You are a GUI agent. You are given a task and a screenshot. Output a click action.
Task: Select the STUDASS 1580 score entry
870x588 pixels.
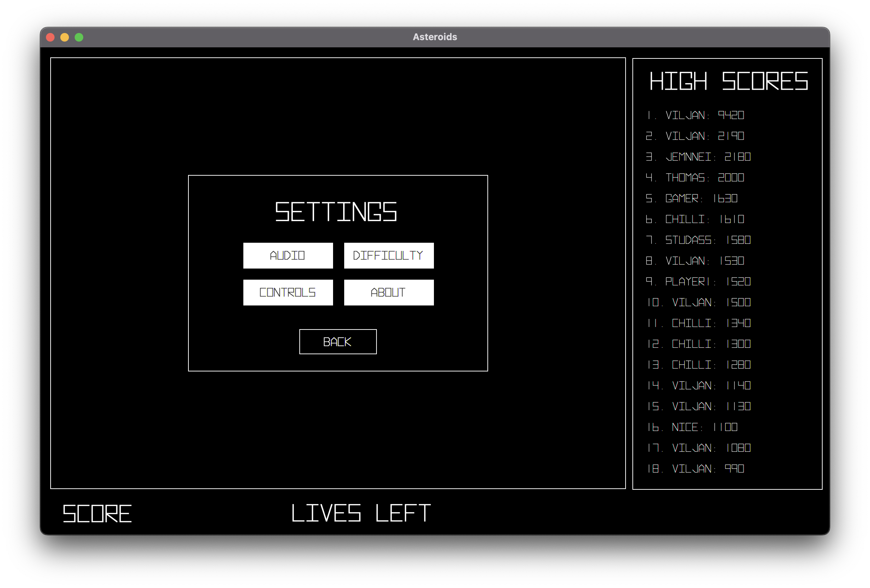click(x=698, y=240)
